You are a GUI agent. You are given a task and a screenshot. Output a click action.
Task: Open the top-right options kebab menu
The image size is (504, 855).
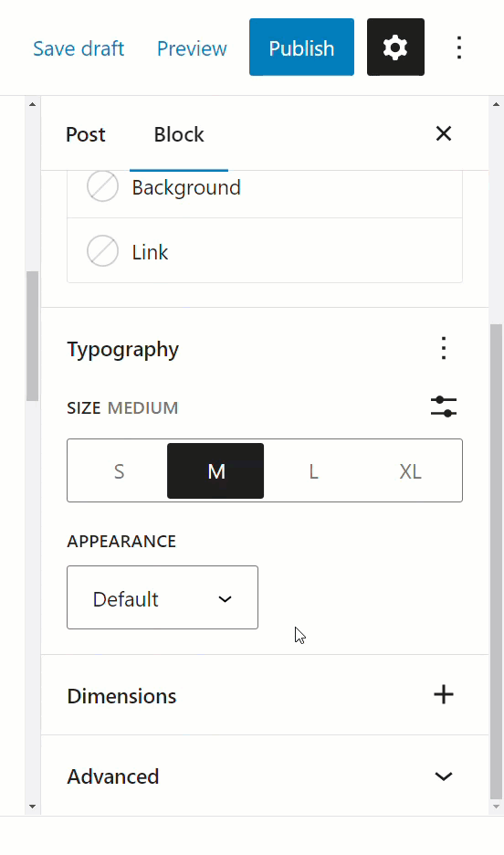(459, 47)
